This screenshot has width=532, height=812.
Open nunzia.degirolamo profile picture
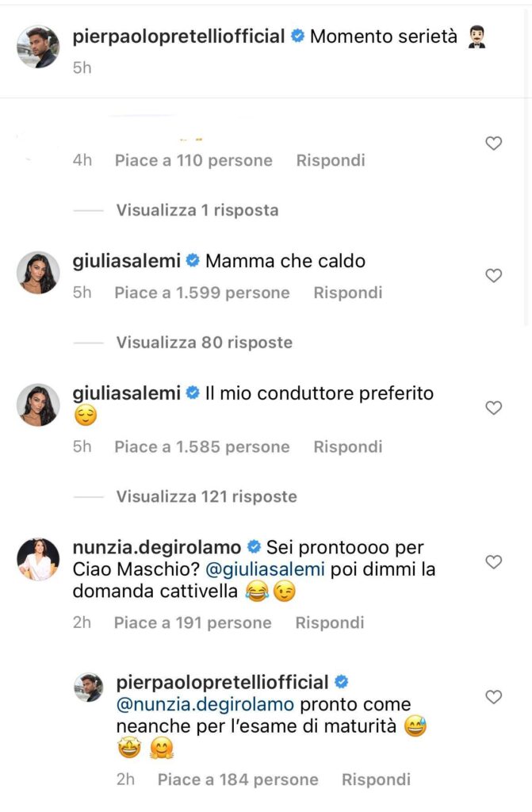(x=38, y=559)
